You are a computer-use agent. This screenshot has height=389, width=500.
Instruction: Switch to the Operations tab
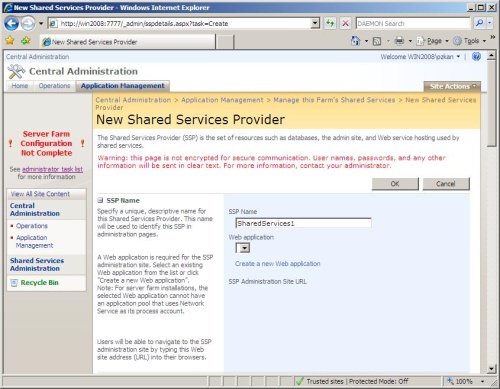(x=54, y=86)
